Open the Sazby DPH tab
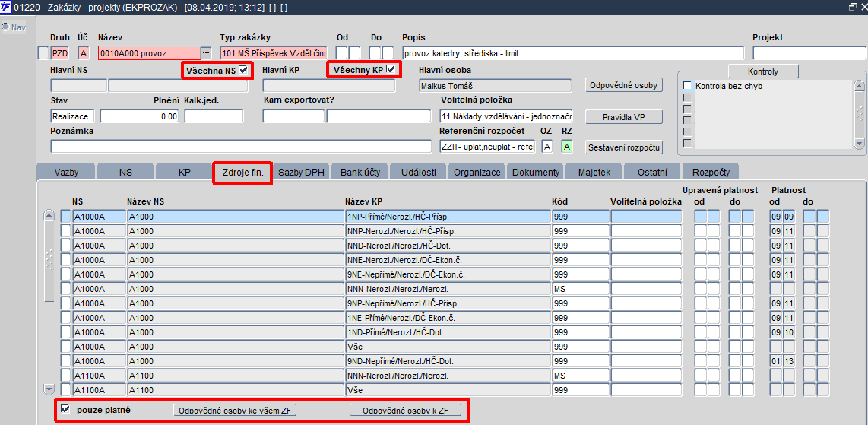Screen dimensions: 868x425 (x=301, y=172)
